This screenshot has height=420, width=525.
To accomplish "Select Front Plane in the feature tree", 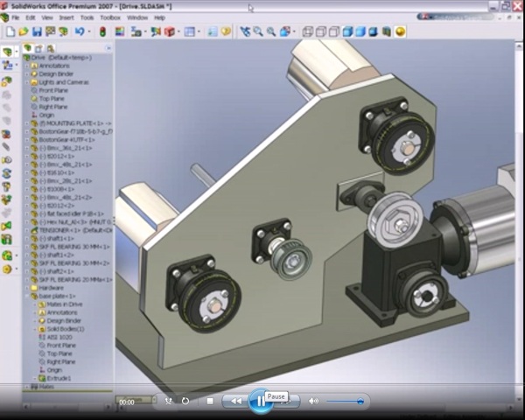I will (x=52, y=90).
